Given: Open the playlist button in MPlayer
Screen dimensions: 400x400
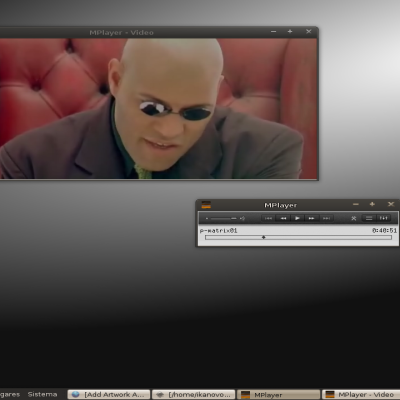Looking at the screenshot, I should coord(369,218).
